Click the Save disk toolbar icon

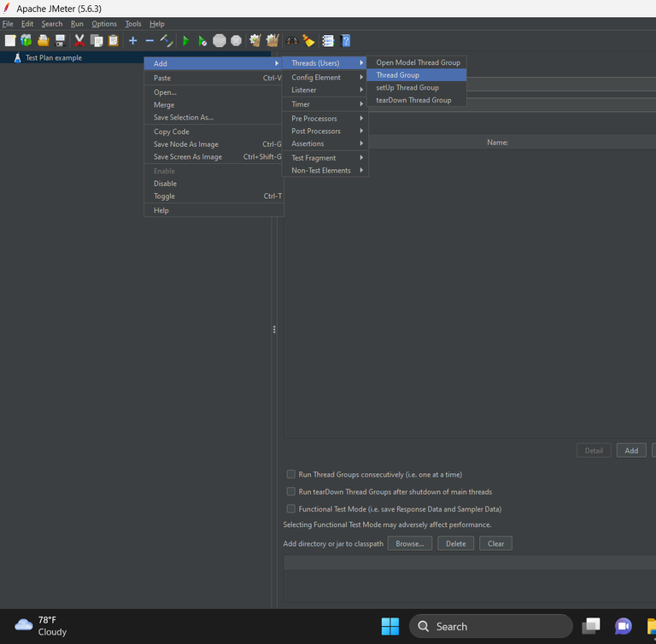(61, 41)
